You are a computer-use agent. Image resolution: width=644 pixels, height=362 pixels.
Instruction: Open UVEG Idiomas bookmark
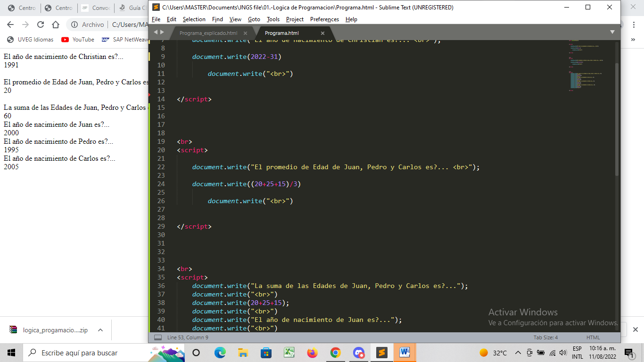tap(30, 40)
